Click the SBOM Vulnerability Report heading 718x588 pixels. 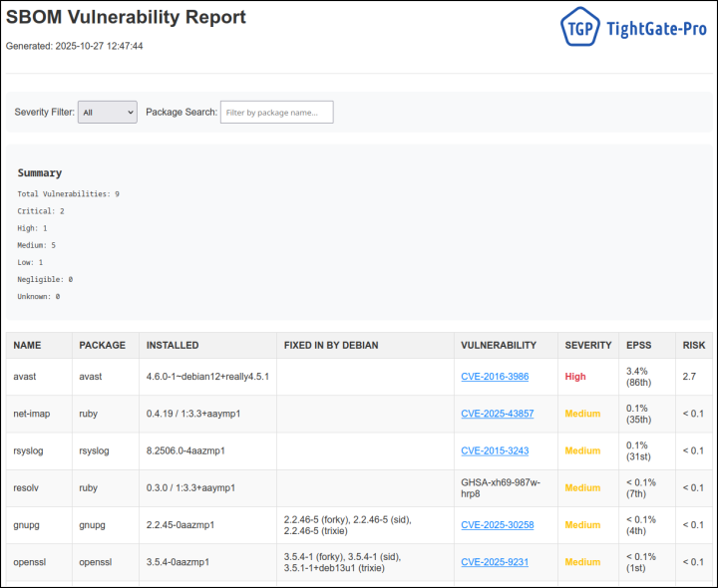126,17
